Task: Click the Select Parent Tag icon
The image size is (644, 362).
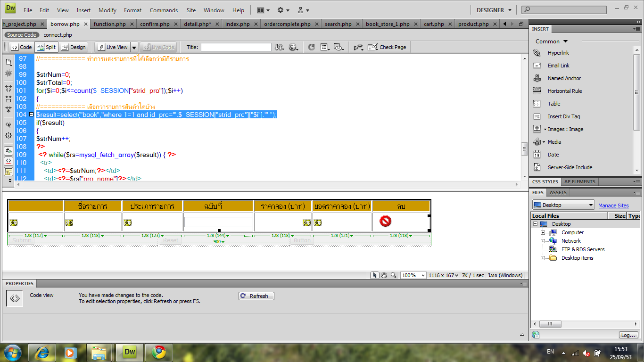Action: (x=8, y=125)
